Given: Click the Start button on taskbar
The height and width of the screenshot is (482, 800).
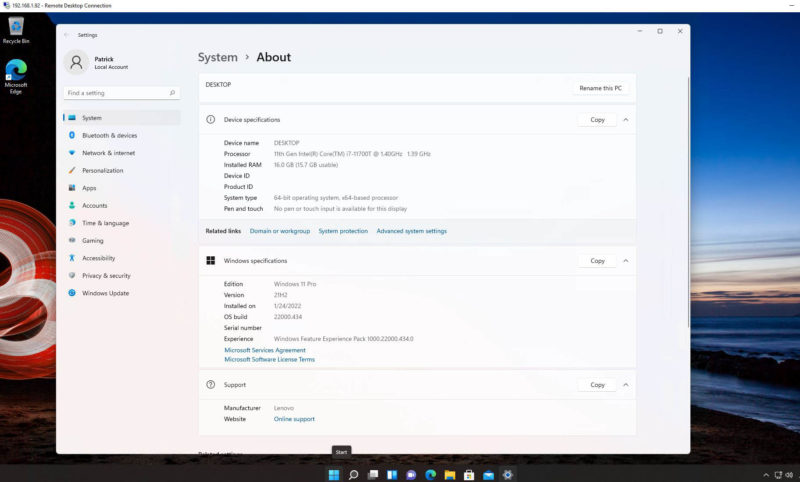Looking at the screenshot, I should (333, 474).
